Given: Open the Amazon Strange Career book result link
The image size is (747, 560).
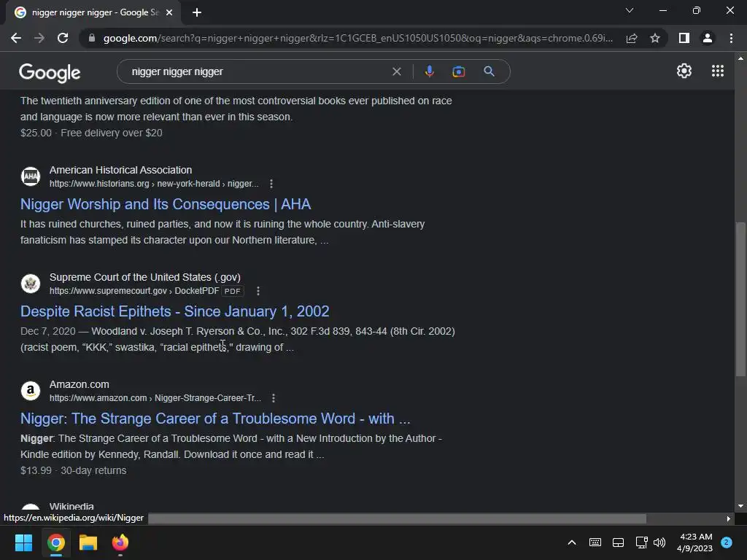Looking at the screenshot, I should (x=215, y=419).
